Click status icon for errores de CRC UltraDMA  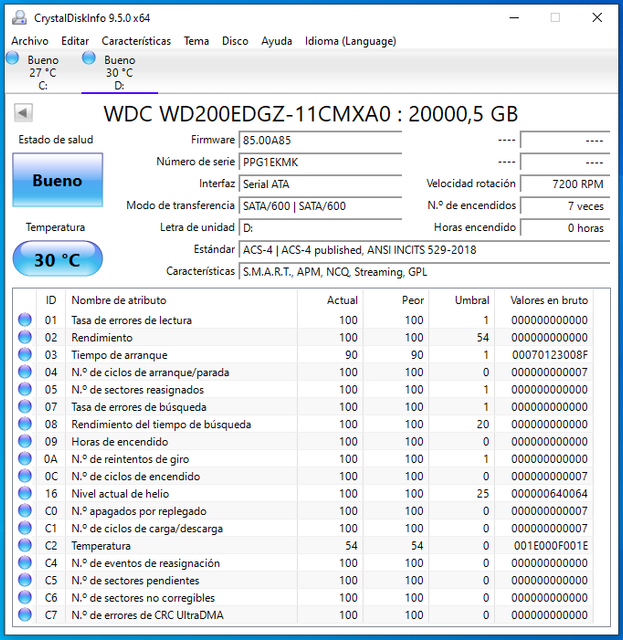click(x=25, y=615)
